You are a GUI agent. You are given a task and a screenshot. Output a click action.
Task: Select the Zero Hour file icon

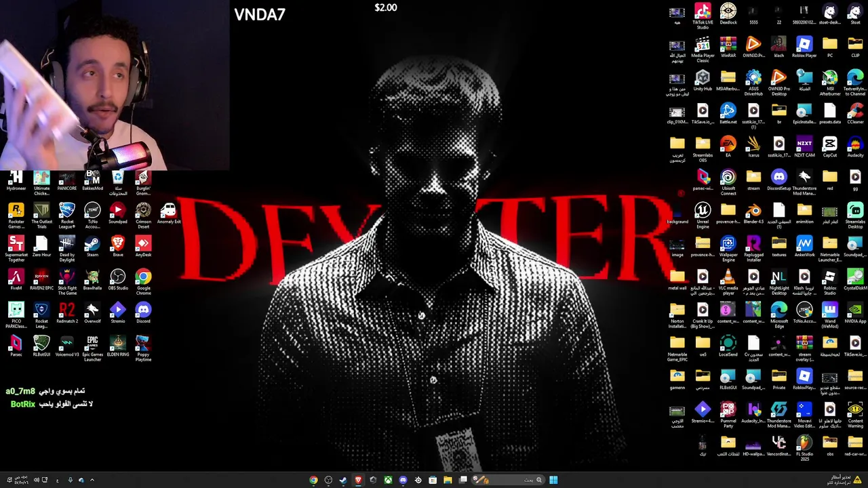coord(41,247)
